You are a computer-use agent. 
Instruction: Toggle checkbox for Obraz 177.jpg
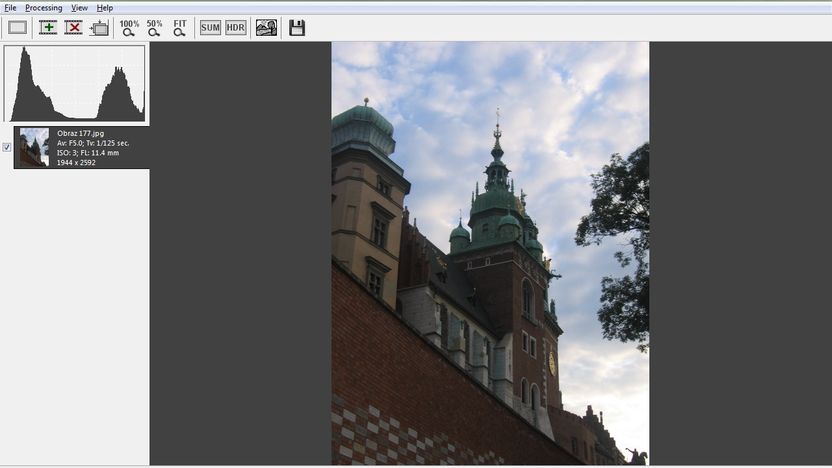pyautogui.click(x=6, y=148)
